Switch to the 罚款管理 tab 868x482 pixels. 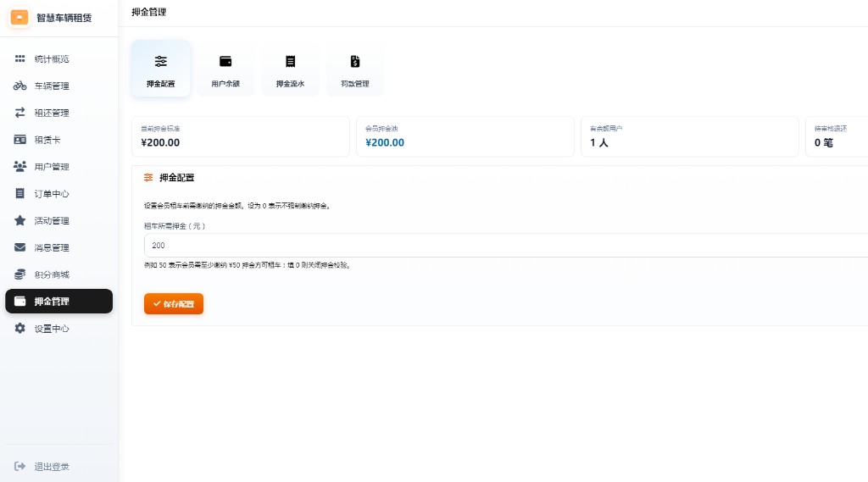pyautogui.click(x=355, y=69)
